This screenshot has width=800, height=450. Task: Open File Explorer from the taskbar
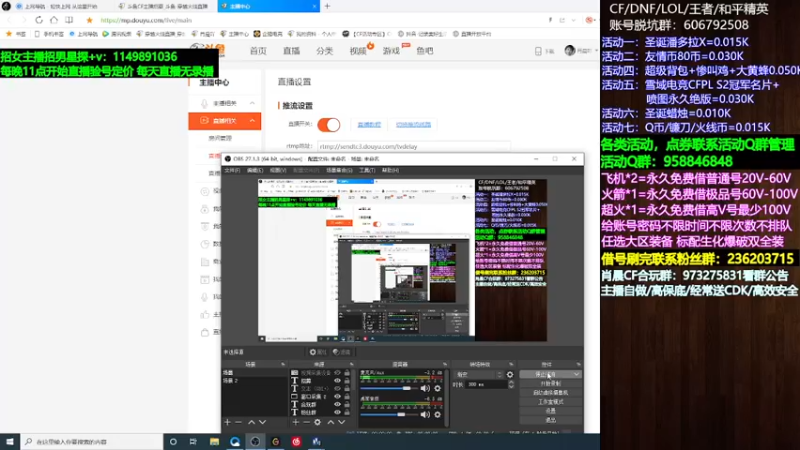[x=214, y=442]
